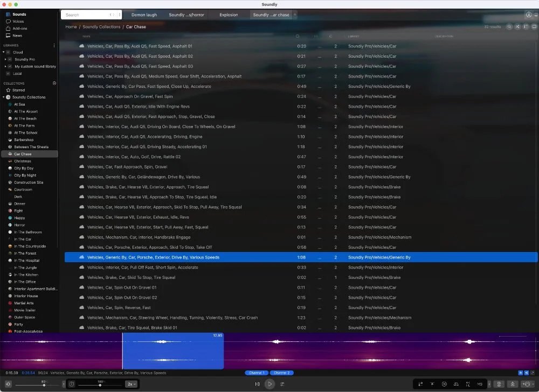The width and height of the screenshot is (539, 392).
Task: Open the City By Night collection
Action: (x=25, y=176)
